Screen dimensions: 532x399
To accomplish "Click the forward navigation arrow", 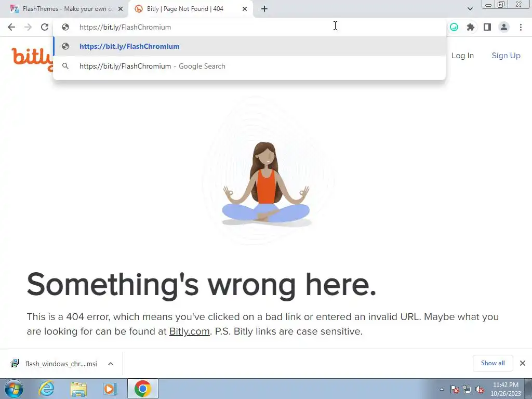I will coord(28,27).
